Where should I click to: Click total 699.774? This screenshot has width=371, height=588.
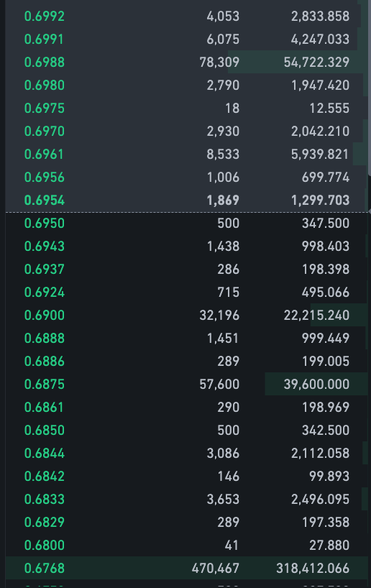point(326,178)
